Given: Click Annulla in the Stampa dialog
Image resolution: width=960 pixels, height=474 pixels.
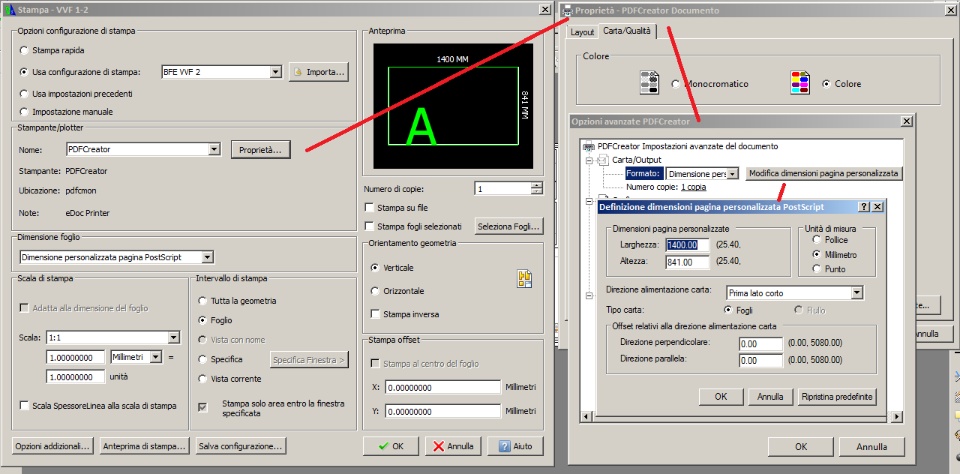Looking at the screenshot, I should pyautogui.click(x=454, y=446).
